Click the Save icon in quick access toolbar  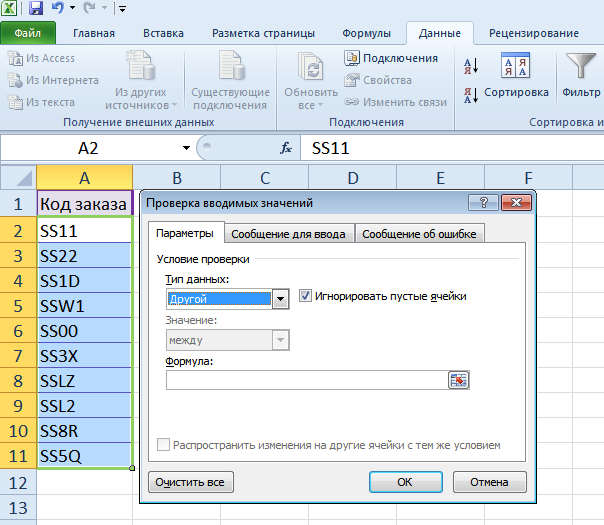(x=36, y=9)
